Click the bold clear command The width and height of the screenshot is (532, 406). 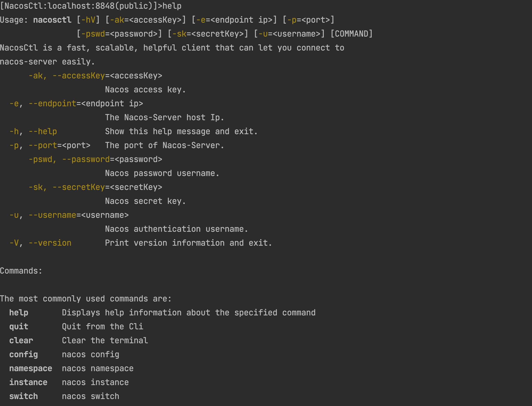pos(21,340)
